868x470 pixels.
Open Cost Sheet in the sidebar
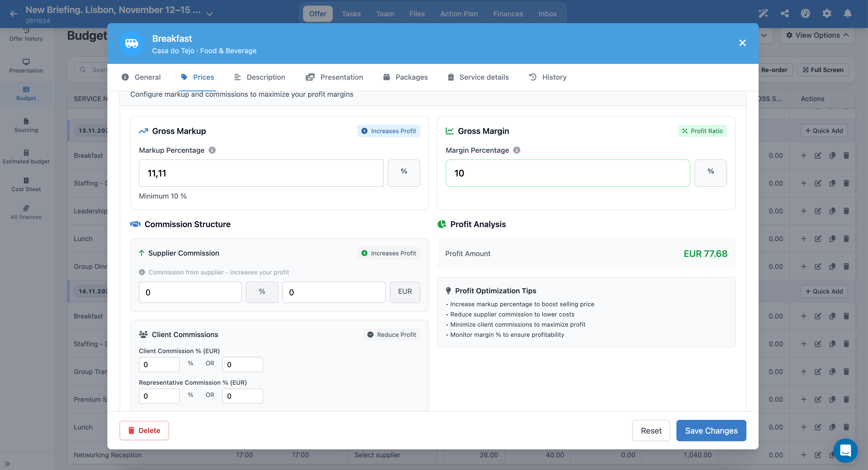point(26,184)
